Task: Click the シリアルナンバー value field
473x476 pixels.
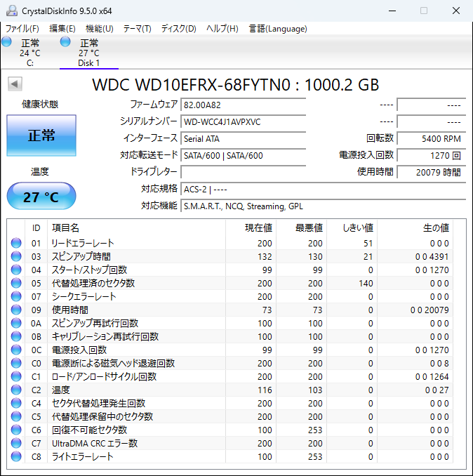Action: pyautogui.click(x=243, y=121)
